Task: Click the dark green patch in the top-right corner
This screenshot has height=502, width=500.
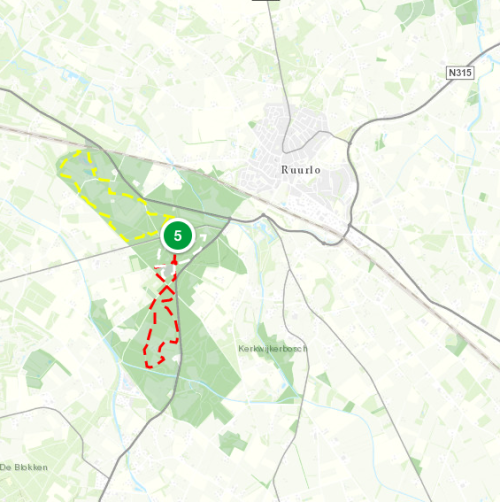Action: click(467, 12)
